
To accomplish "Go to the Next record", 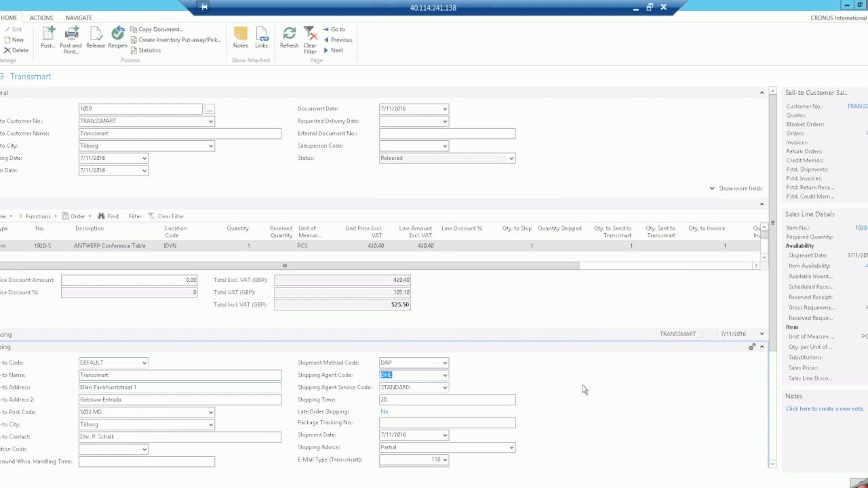I will point(332,50).
